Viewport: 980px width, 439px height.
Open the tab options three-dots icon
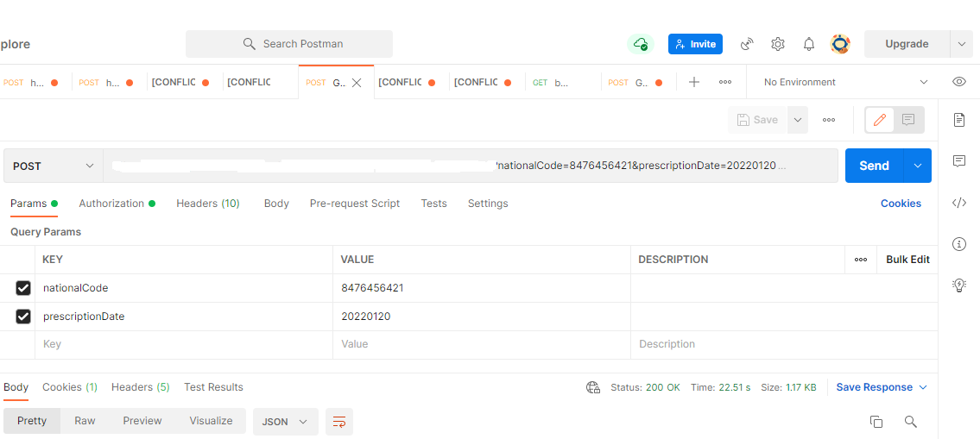pyautogui.click(x=725, y=82)
